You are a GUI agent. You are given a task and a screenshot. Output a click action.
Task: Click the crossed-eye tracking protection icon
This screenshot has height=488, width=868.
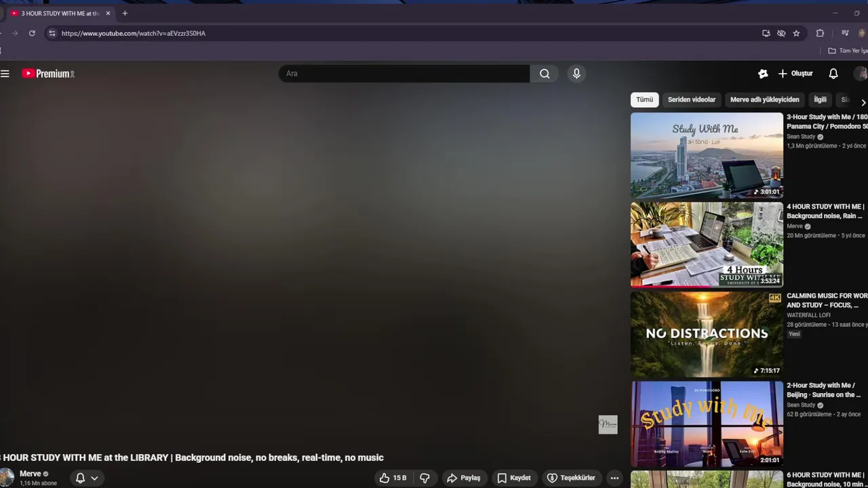coord(781,33)
